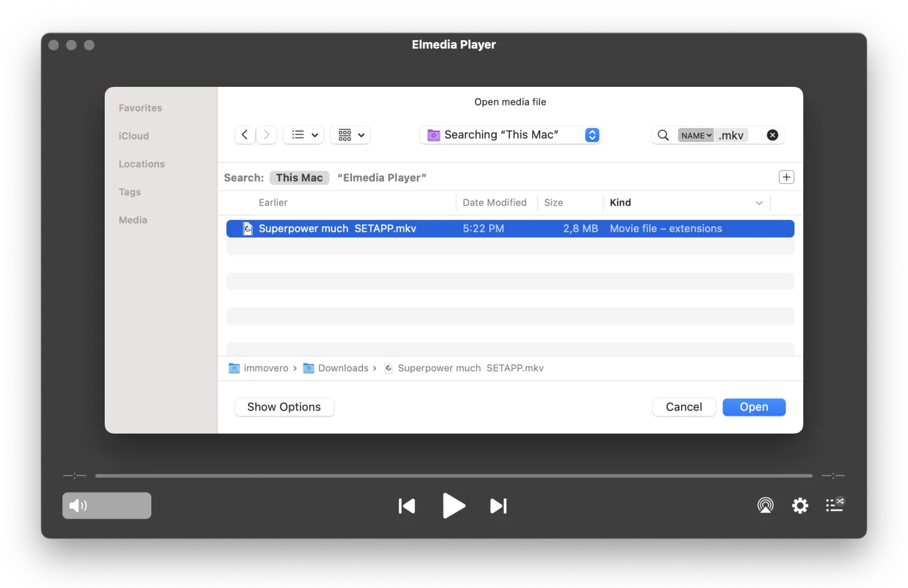Show the playlist panel
This screenshot has width=908, height=588.
(x=835, y=505)
